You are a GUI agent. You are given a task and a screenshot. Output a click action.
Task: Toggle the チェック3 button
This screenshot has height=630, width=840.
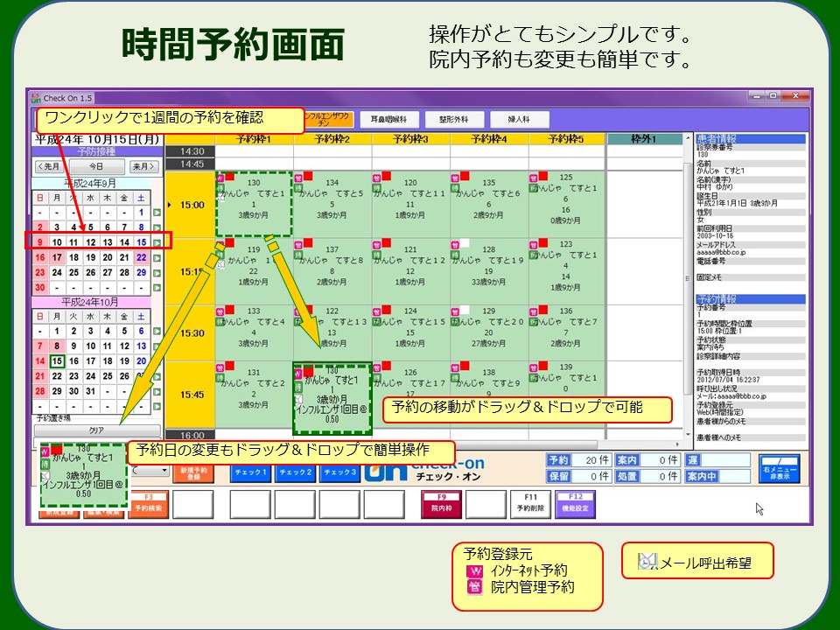pos(339,473)
